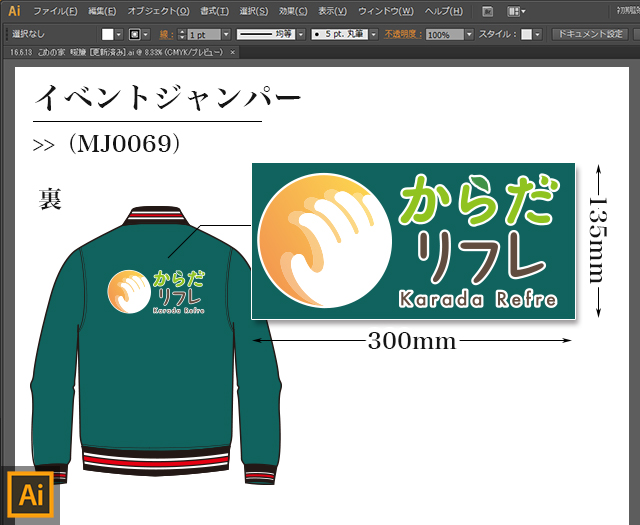
Task: Open the ファイル(F) menu
Action: [x=55, y=11]
